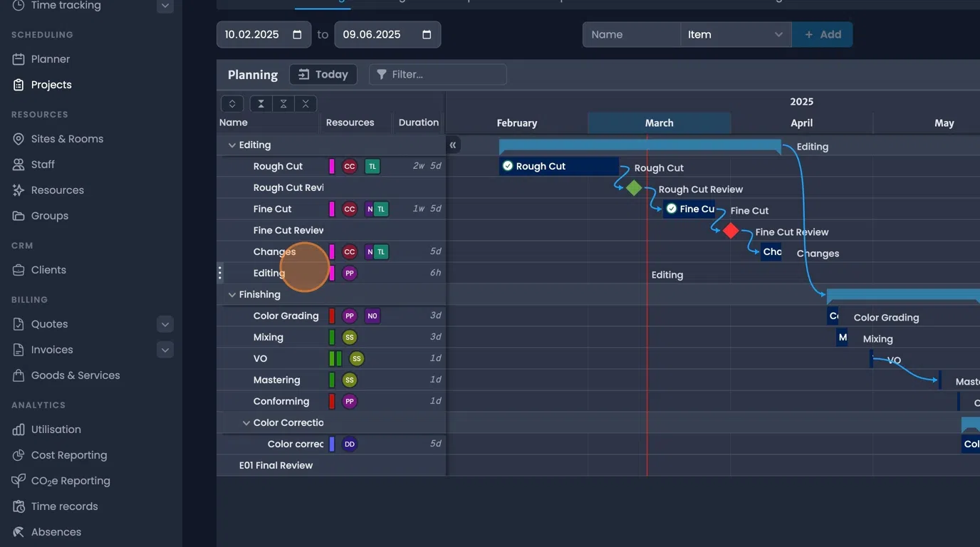Image resolution: width=980 pixels, height=547 pixels.
Task: Collapse the task table using the « chevron icon
Action: tap(453, 145)
